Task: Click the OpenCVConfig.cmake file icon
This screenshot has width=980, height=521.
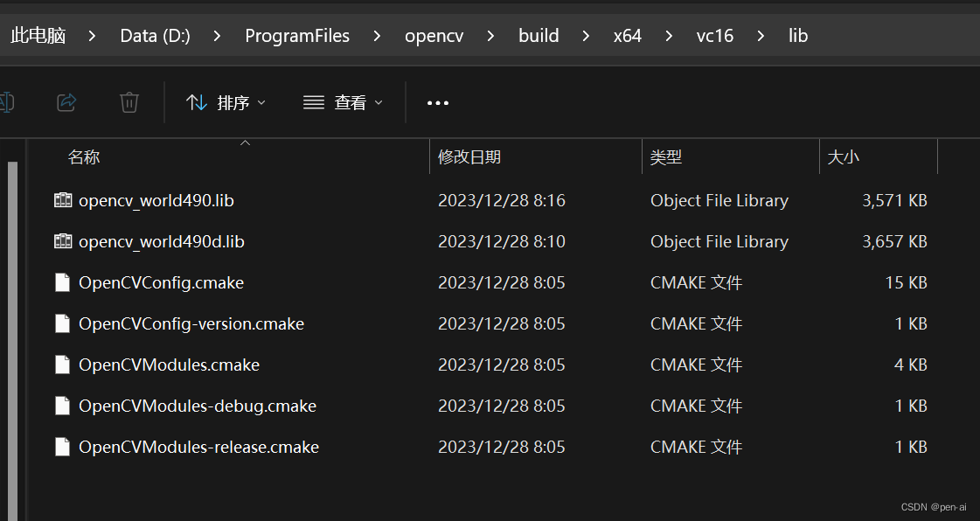Action: (62, 281)
